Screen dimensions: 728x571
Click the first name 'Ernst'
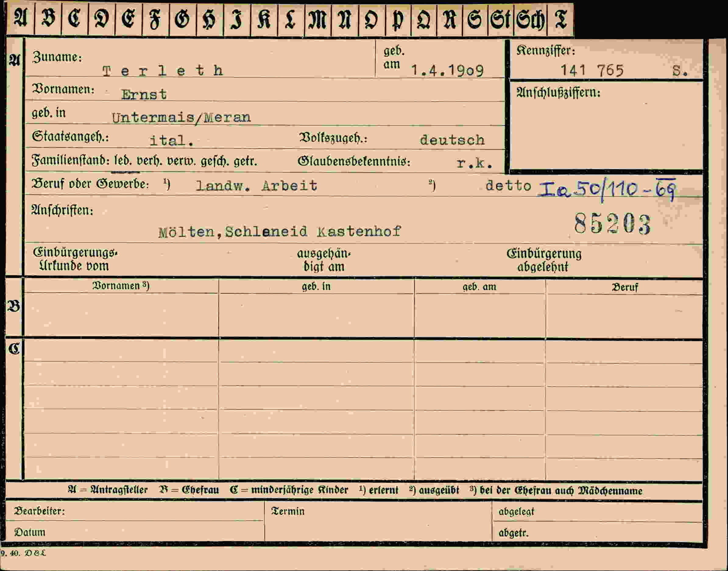144,94
